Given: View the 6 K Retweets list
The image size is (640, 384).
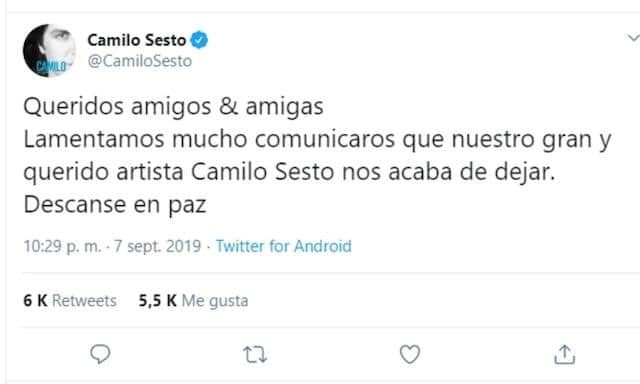Looking at the screenshot, I should 70,301.
